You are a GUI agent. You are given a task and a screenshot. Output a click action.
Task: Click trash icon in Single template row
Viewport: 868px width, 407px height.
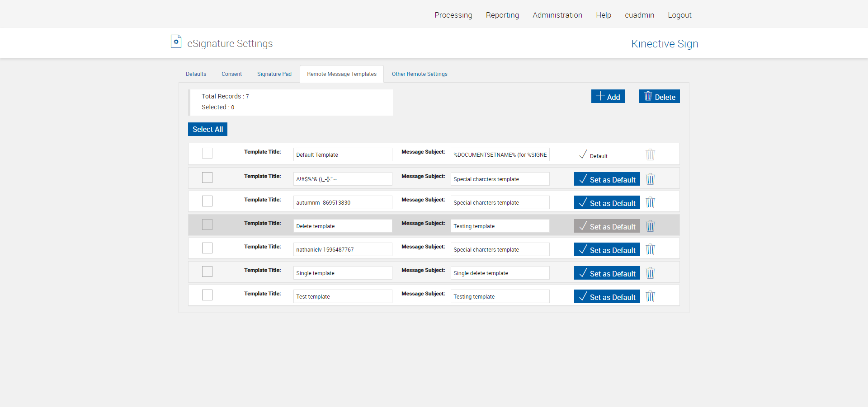[650, 273]
